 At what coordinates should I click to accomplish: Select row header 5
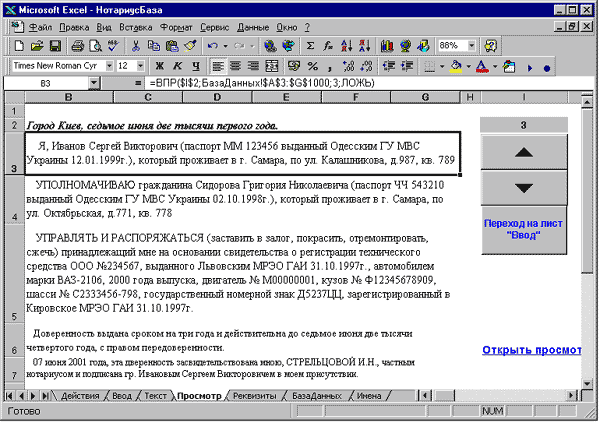tap(14, 273)
